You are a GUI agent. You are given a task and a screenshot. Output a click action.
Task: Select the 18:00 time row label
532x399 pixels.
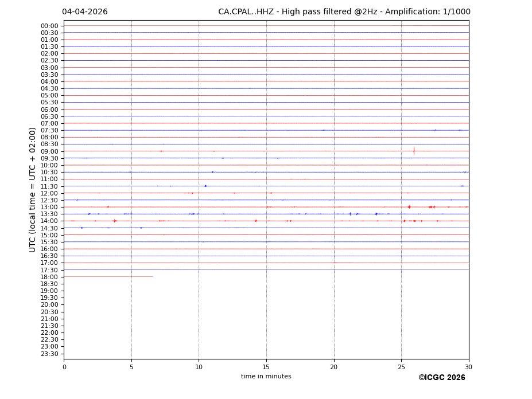tap(49, 277)
